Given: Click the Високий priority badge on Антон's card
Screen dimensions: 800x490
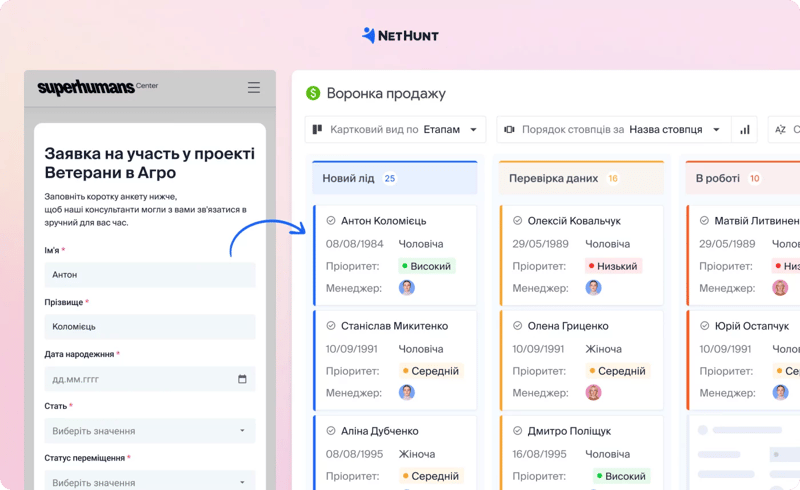Looking at the screenshot, I should pos(427,266).
